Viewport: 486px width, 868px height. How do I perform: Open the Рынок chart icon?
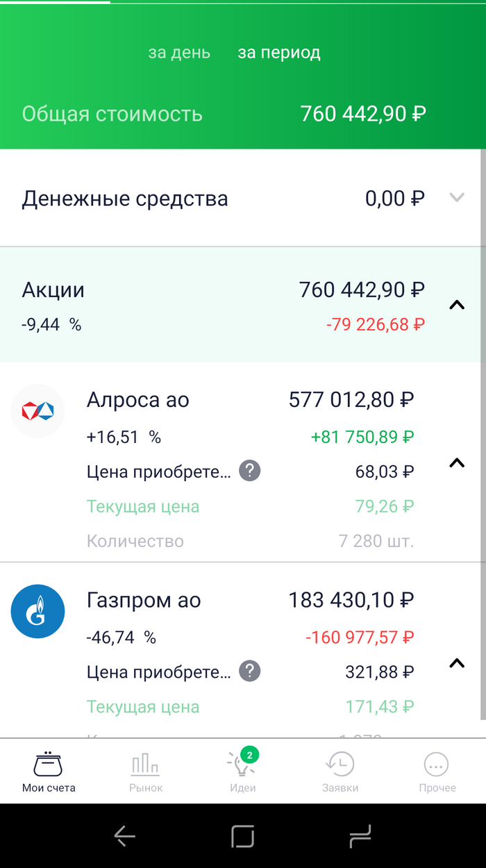pyautogui.click(x=146, y=764)
